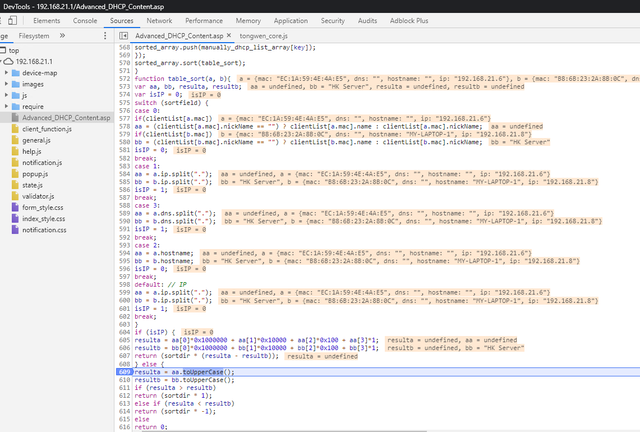Screen dimensions: 640x432
Task: Click the 'function table_sort(a, b){' line
Action: click(x=182, y=79)
